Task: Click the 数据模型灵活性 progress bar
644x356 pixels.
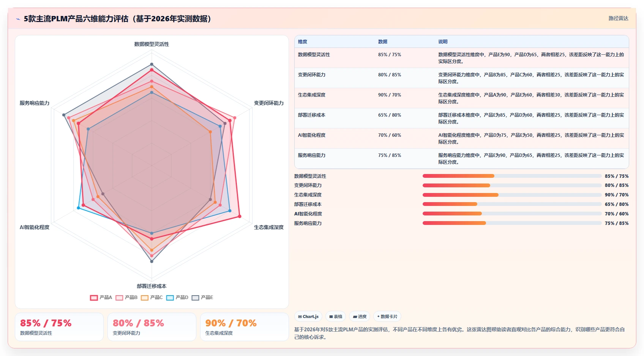Action: click(x=512, y=176)
